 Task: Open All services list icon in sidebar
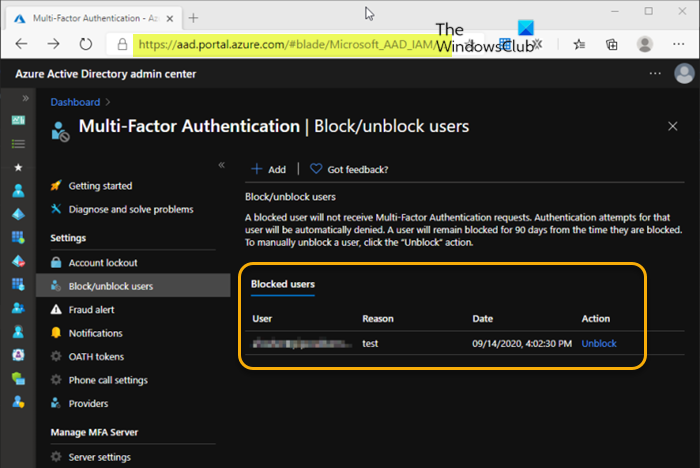tap(18, 143)
